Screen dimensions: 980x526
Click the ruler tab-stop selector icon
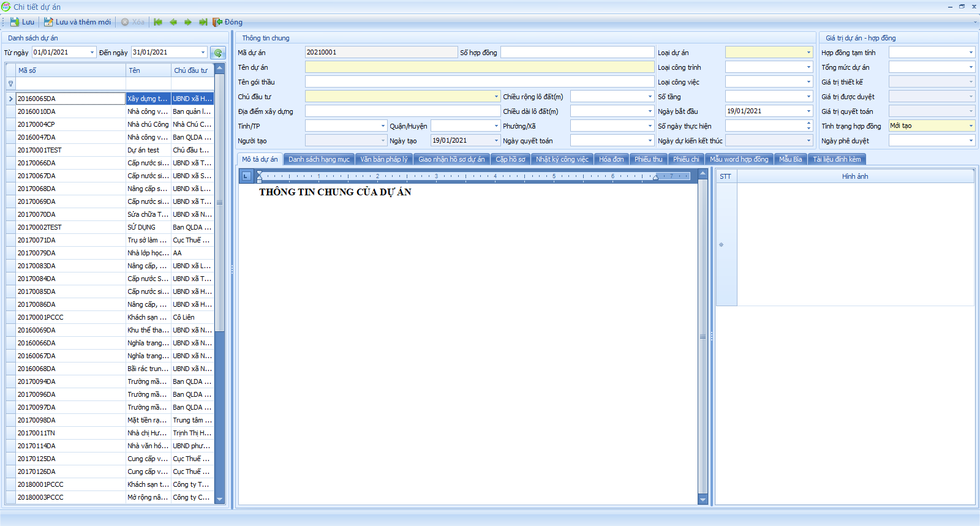coord(246,176)
